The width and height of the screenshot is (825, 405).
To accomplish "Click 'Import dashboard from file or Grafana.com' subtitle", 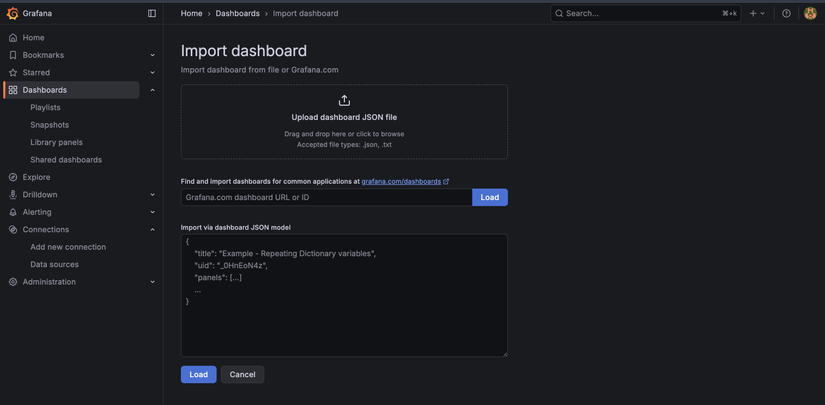I will click(259, 69).
